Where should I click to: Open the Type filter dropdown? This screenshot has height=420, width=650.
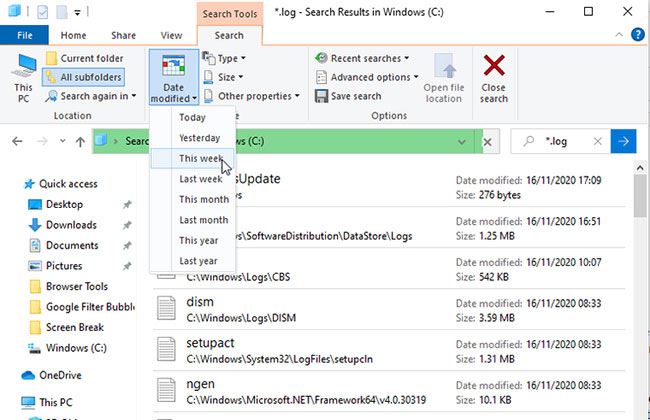(x=224, y=58)
